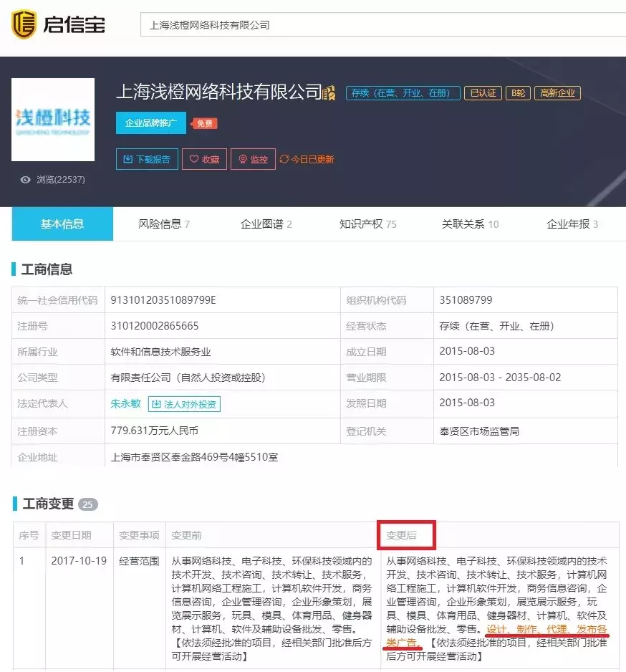626x672 pixels.
Task: Click the download icon in 下载报告 button
Action: (x=127, y=159)
